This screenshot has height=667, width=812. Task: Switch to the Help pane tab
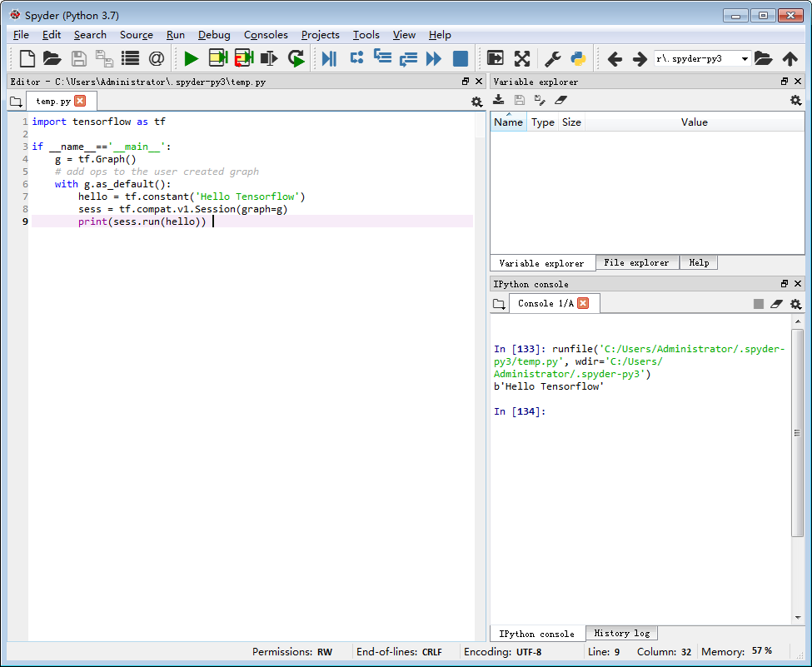point(699,262)
